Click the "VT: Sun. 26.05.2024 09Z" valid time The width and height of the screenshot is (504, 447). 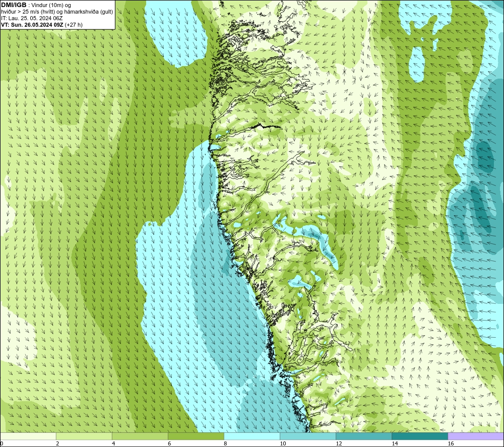coord(32,25)
